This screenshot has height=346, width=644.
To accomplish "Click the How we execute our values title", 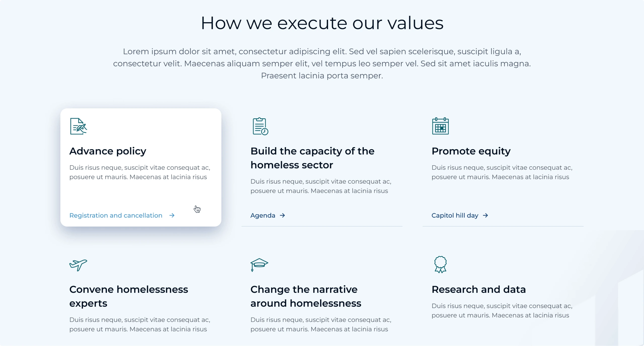I will (322, 23).
